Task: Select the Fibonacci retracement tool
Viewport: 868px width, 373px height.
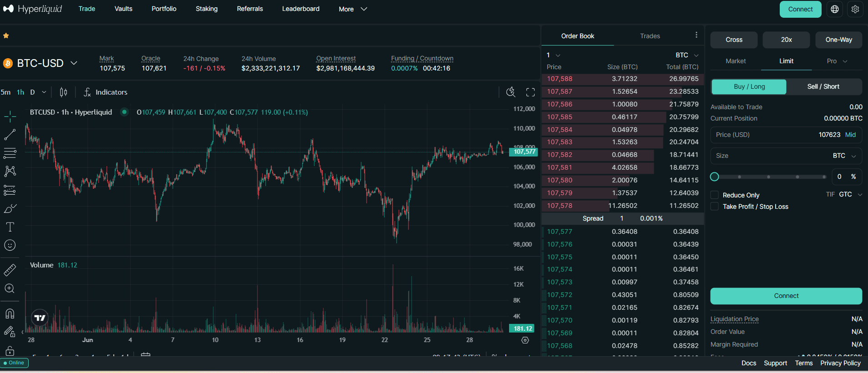Action: coord(10,153)
